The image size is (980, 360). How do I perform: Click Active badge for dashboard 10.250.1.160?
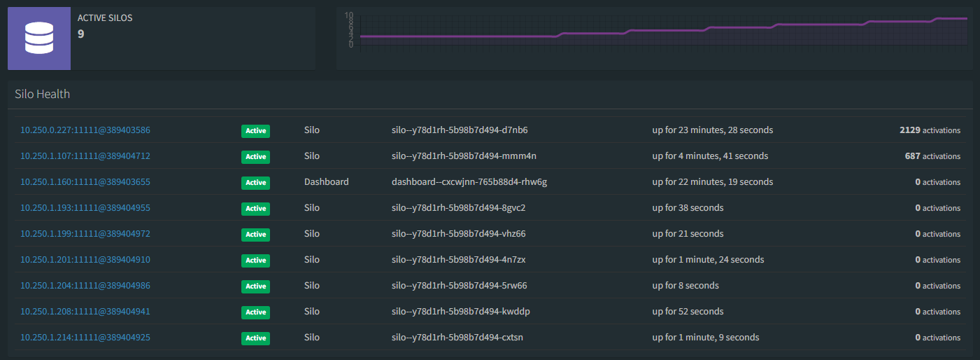click(x=256, y=183)
